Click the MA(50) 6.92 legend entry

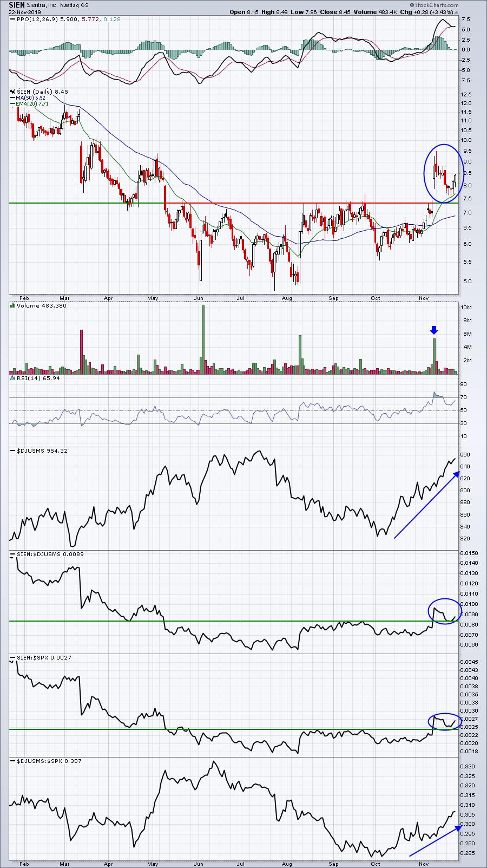[31, 97]
